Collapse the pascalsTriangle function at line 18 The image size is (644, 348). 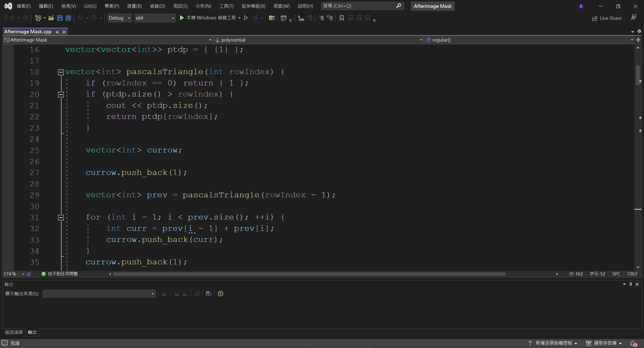(61, 72)
